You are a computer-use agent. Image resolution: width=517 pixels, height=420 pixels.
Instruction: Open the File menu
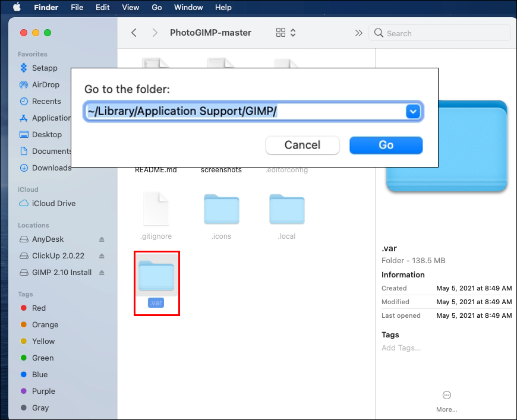(77, 7)
